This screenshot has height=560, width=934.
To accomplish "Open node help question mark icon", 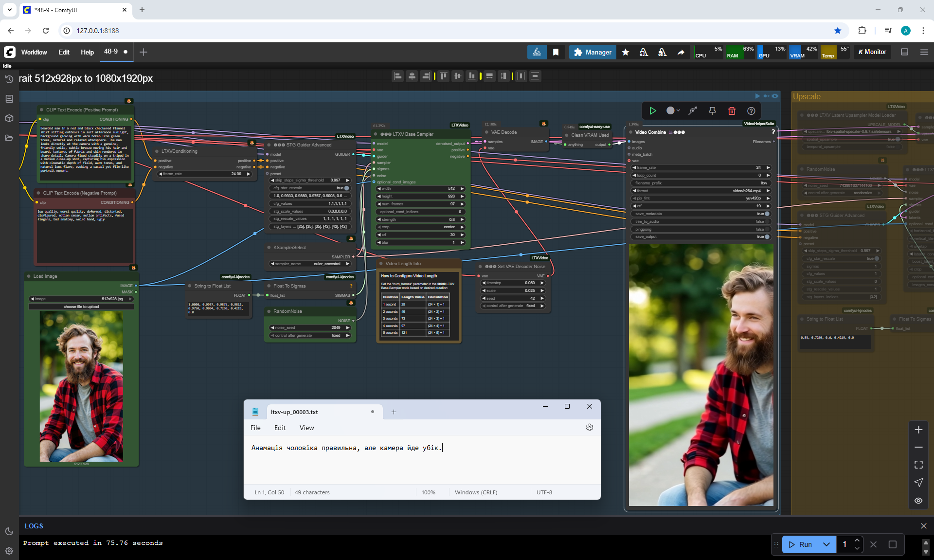I will click(751, 111).
